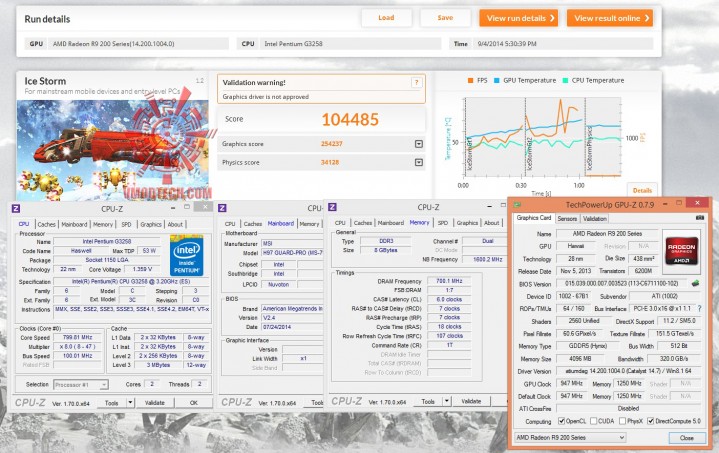
Task: Click the orange FPS legend swatch
Action: (x=470, y=80)
